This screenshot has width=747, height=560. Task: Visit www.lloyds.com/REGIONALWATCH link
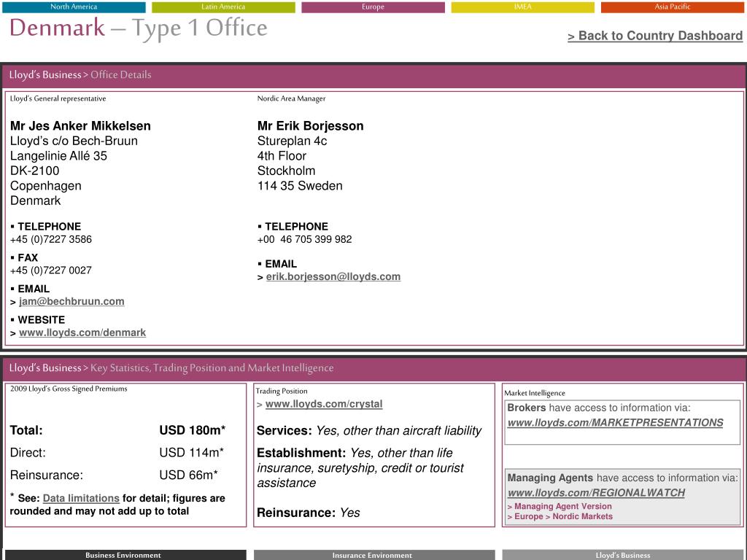point(596,493)
